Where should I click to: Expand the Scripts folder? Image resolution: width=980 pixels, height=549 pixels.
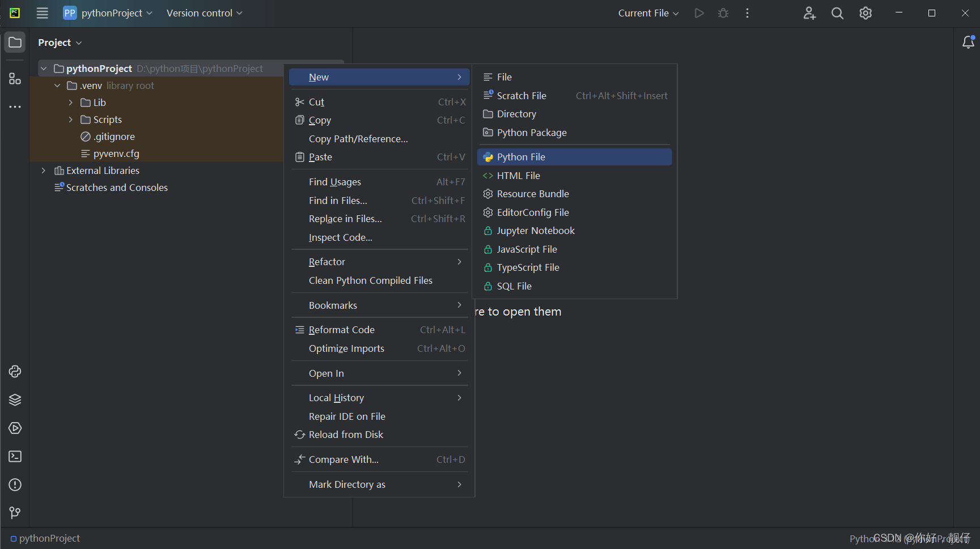[x=70, y=120]
